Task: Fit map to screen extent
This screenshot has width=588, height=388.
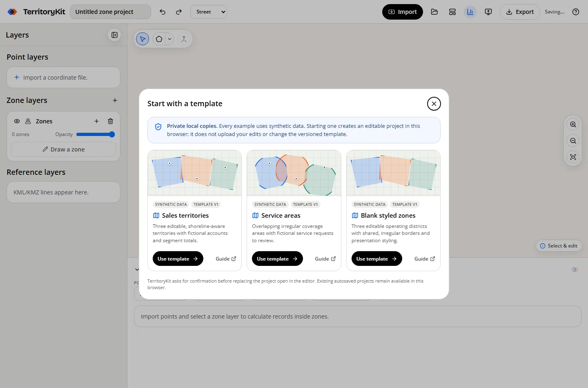Action: (x=573, y=157)
